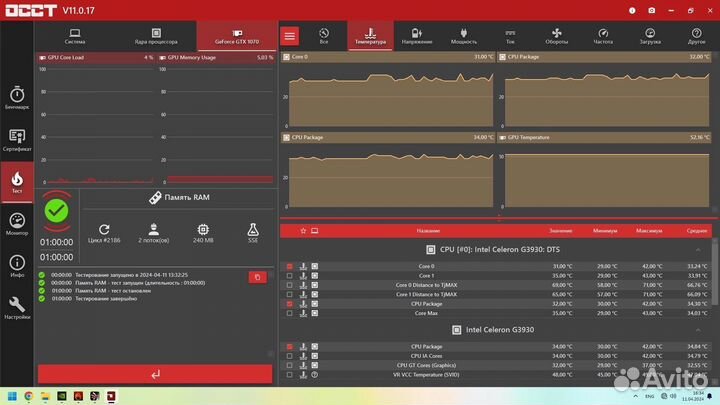Open Chrome from the taskbar
720x405 pixels.
click(x=28, y=396)
